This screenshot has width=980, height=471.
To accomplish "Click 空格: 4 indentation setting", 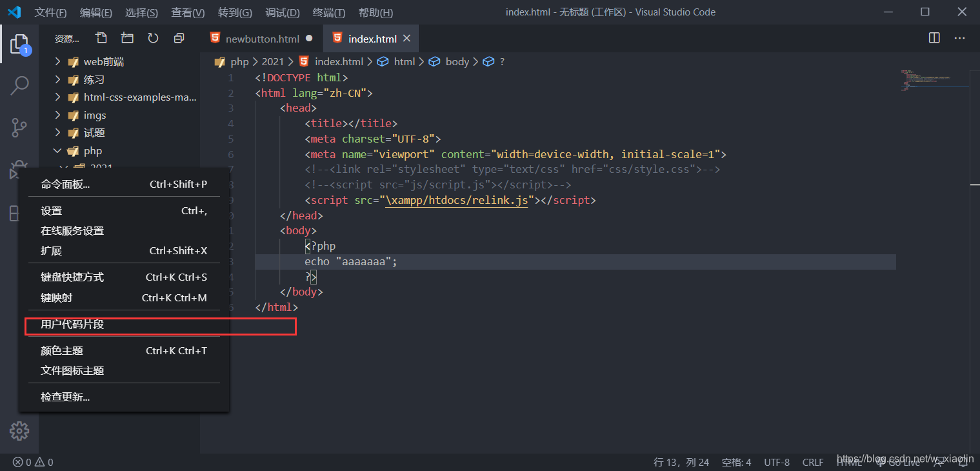I will [736, 462].
